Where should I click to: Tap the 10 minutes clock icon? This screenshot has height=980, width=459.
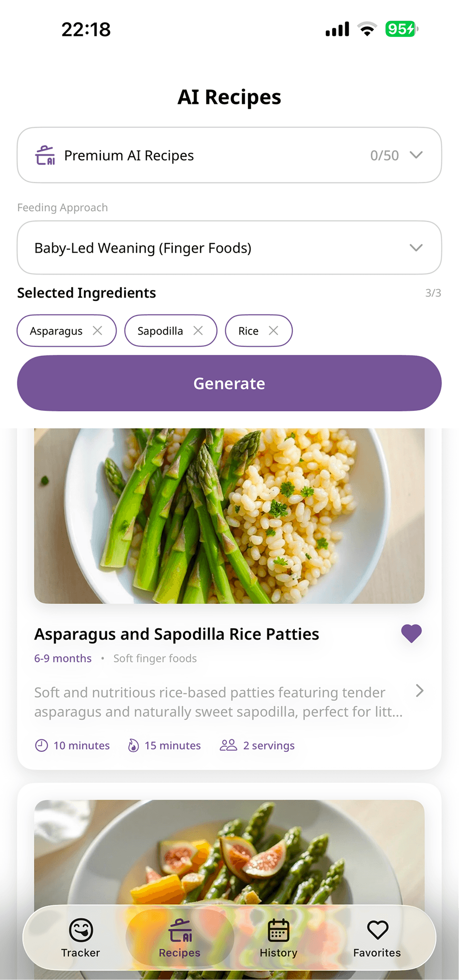[x=41, y=745]
